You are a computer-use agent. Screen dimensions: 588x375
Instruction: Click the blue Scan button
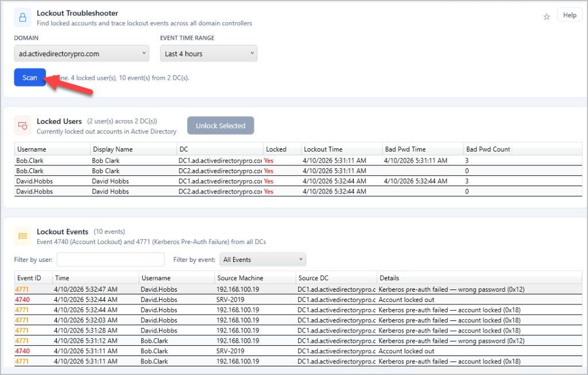[x=30, y=78]
